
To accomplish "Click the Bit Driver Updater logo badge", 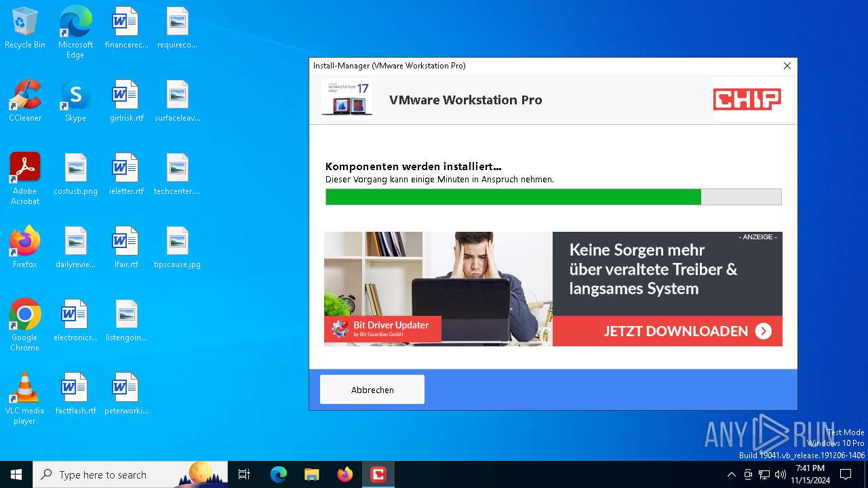I will (x=383, y=329).
